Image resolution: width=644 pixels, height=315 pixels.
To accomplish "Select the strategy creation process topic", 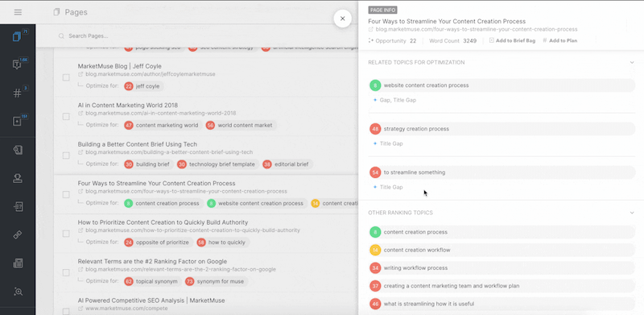I will pos(502,129).
